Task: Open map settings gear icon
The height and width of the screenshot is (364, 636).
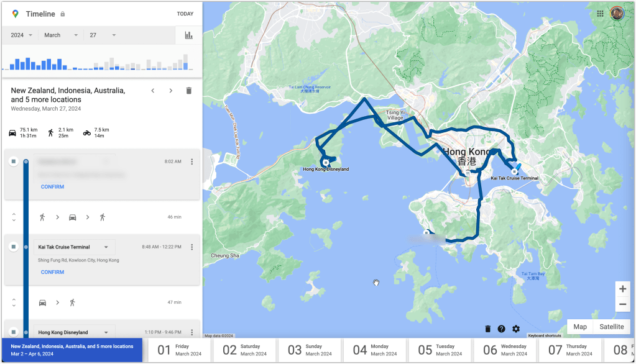Action: coord(516,329)
